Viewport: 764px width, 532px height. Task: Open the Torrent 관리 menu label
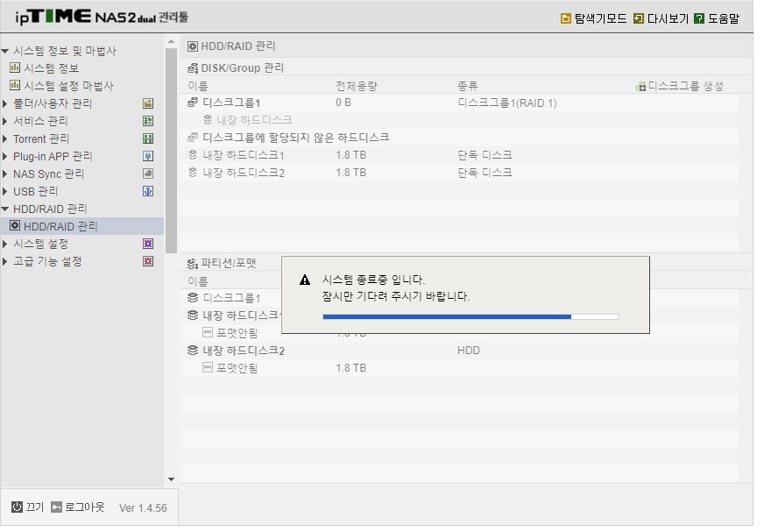point(41,139)
